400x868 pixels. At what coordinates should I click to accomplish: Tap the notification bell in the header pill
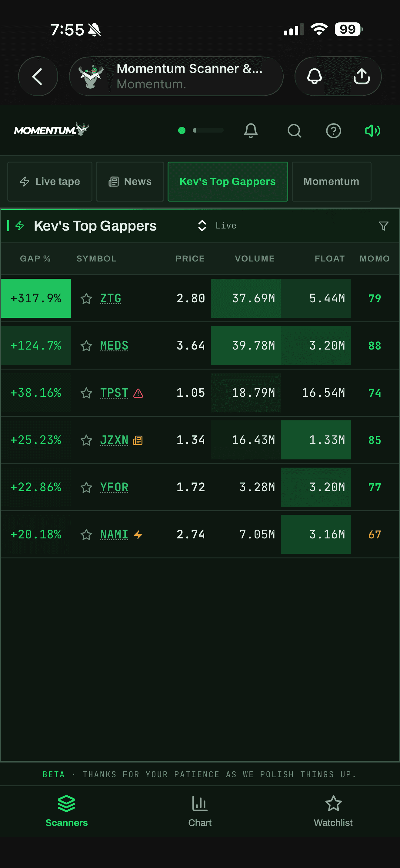[x=314, y=76]
